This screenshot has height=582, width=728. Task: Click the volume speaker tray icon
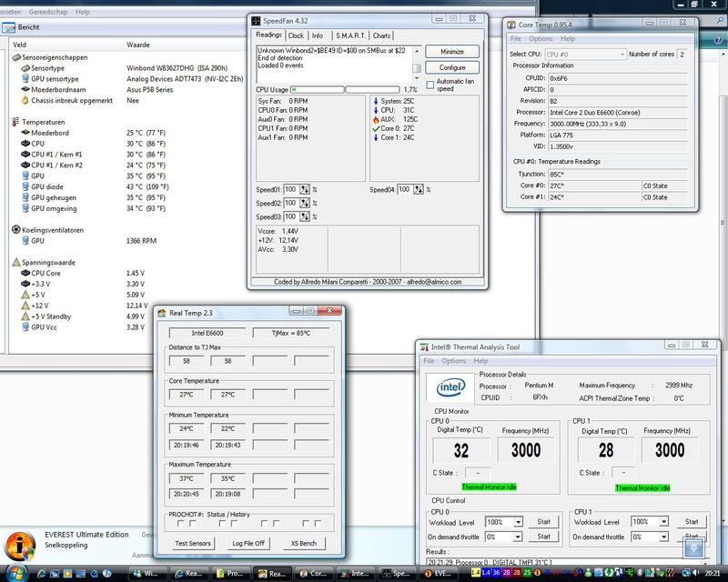click(x=696, y=574)
